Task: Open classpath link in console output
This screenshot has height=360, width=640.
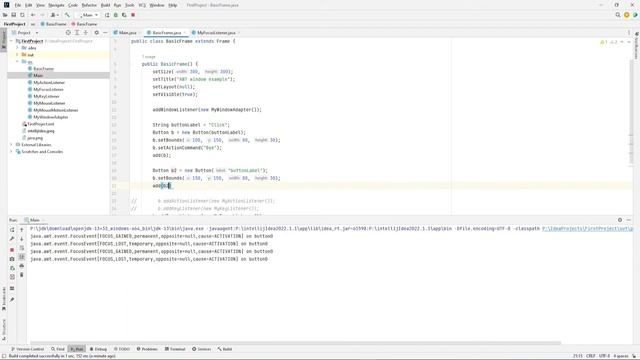Action: coord(587,229)
